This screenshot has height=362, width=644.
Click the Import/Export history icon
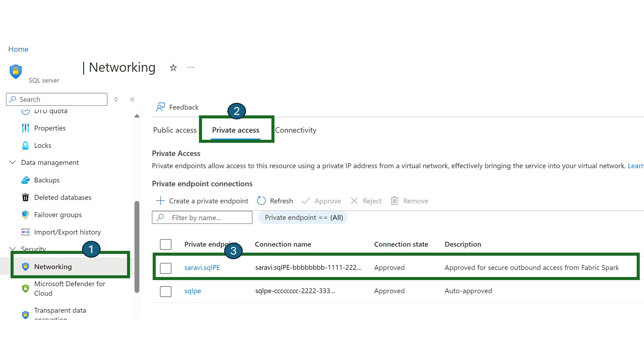coord(24,232)
